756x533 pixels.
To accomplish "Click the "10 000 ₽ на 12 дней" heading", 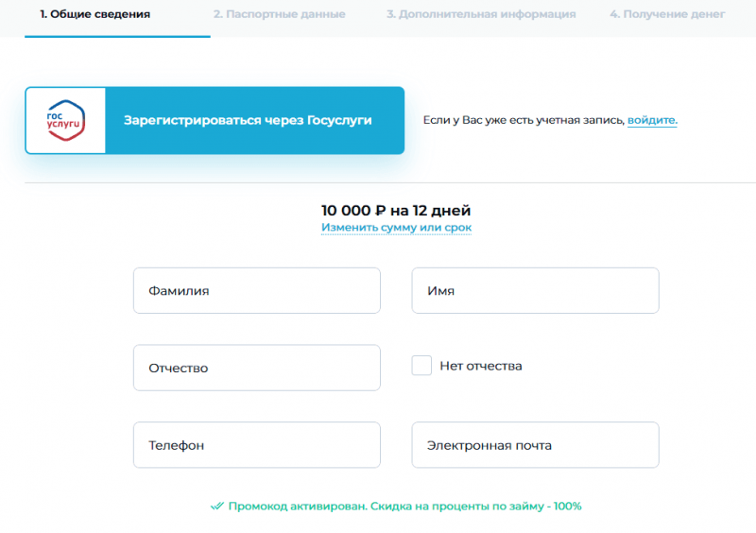I will [396, 211].
